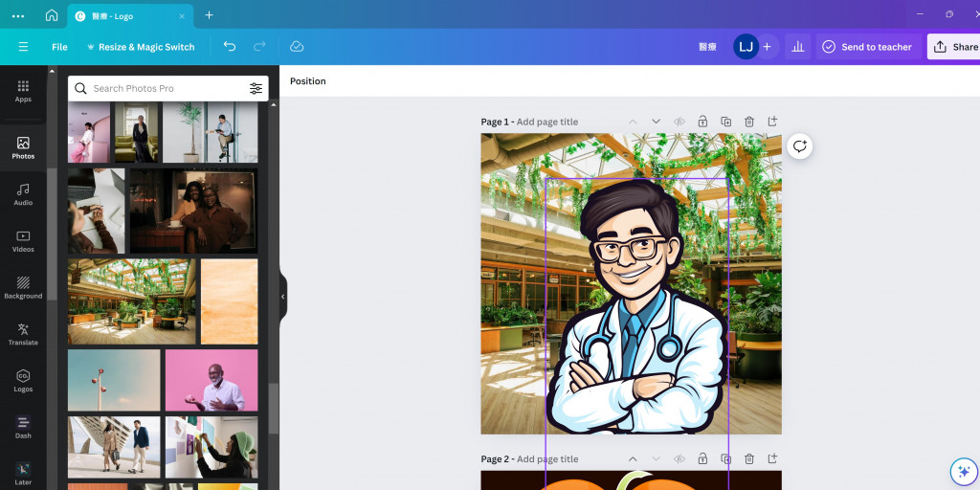Open the Later sidebar app
Viewport: 980px width, 490px height.
[23, 474]
